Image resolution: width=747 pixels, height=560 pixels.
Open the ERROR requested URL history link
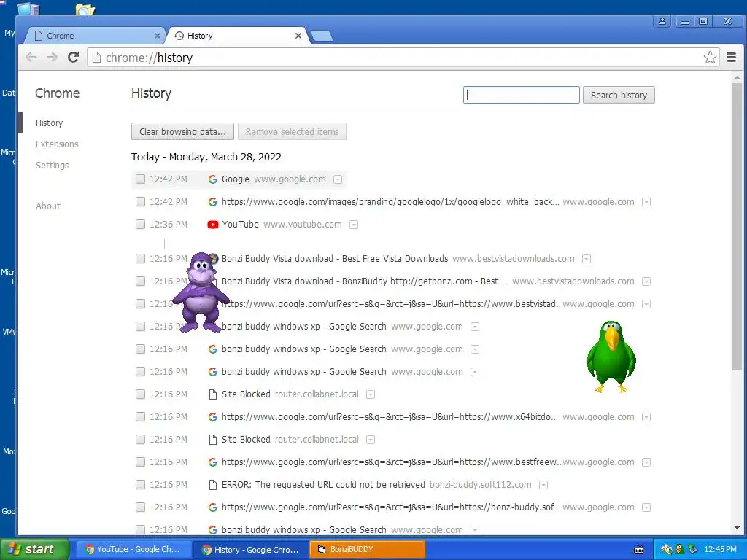323,485
